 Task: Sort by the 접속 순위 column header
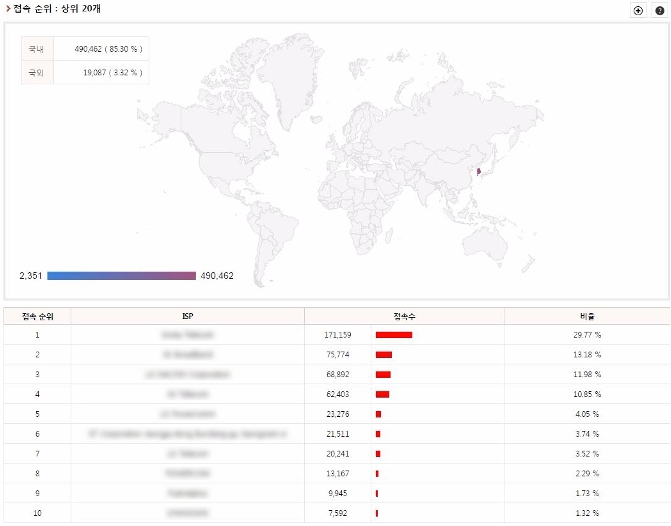point(37,316)
